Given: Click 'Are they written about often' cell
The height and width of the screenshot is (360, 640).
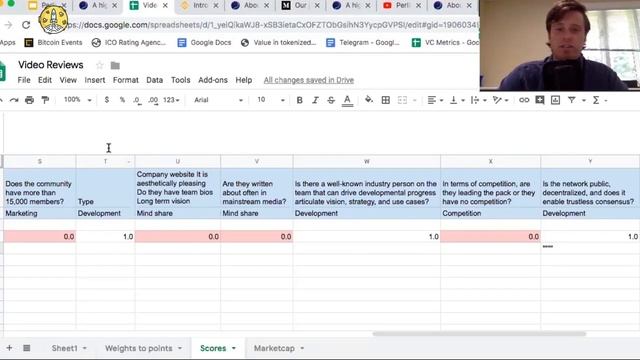Looking at the screenshot, I should (257, 188).
